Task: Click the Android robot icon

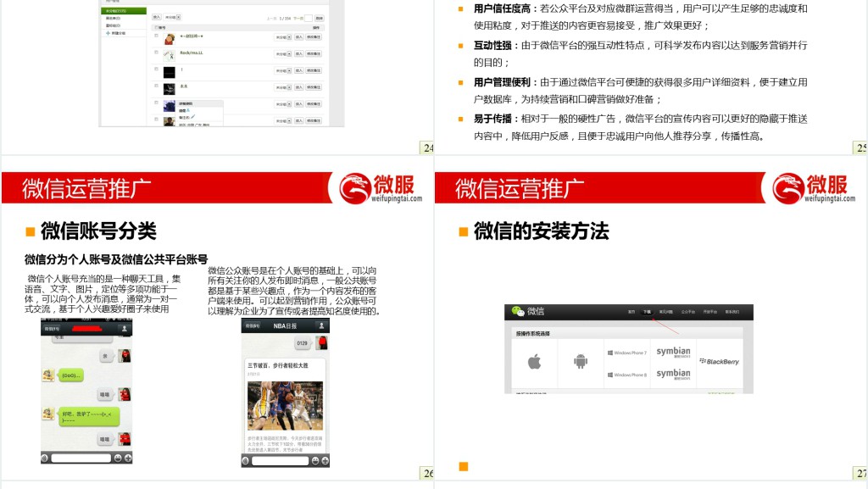Action: pos(581,361)
